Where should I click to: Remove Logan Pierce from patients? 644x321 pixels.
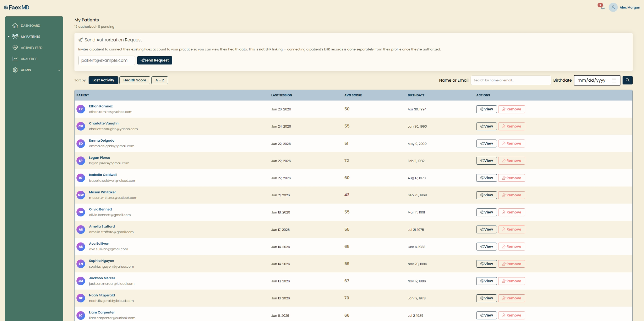[x=511, y=161]
